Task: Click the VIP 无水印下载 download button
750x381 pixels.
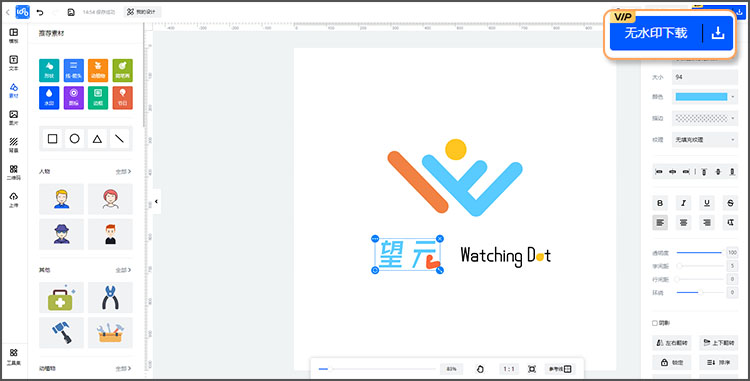Action: coord(671,33)
